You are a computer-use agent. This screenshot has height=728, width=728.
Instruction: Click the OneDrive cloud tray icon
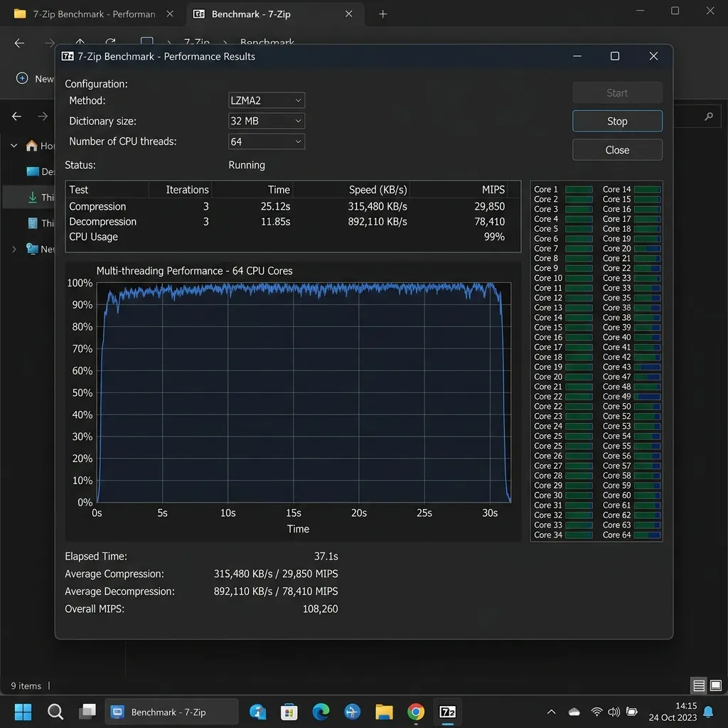pyautogui.click(x=574, y=712)
